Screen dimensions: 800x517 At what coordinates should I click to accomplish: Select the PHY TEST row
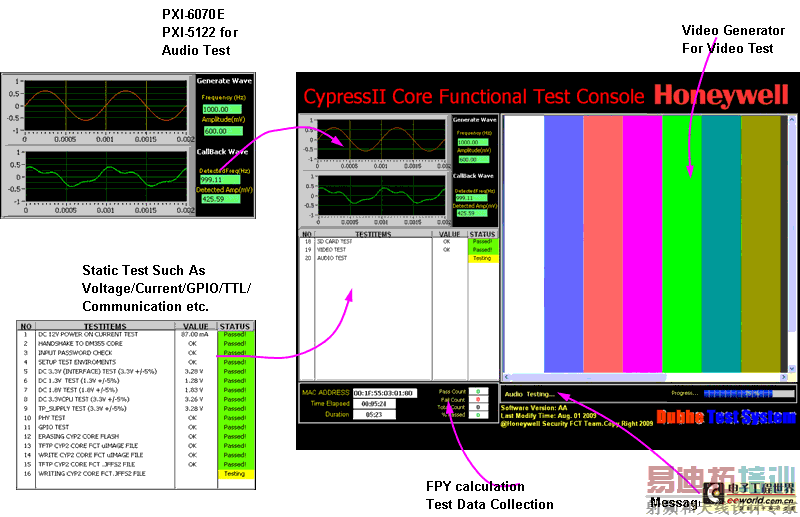click(x=136, y=418)
